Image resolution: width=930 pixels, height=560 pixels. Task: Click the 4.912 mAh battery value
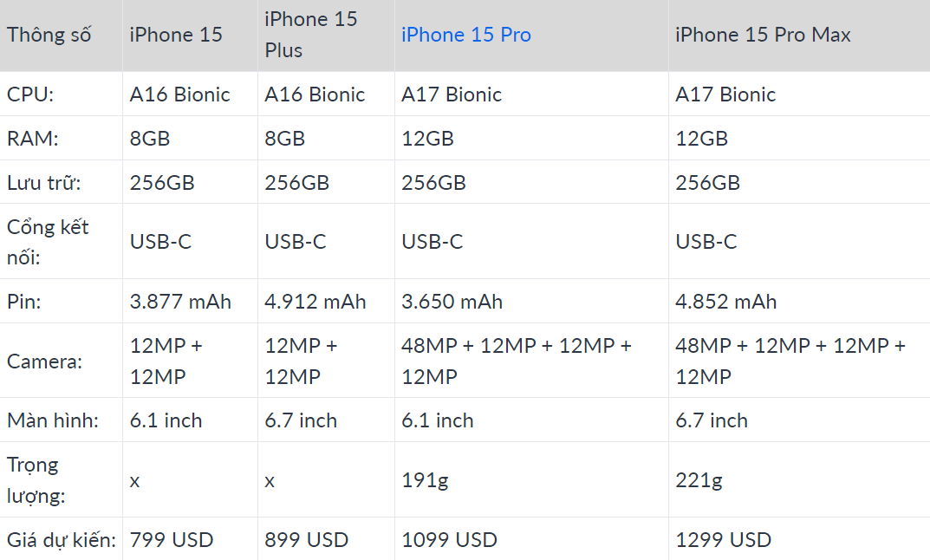315,302
